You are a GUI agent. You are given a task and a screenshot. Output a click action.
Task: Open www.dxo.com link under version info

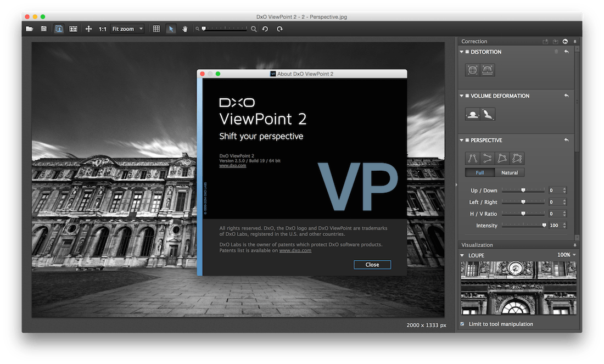pos(233,166)
